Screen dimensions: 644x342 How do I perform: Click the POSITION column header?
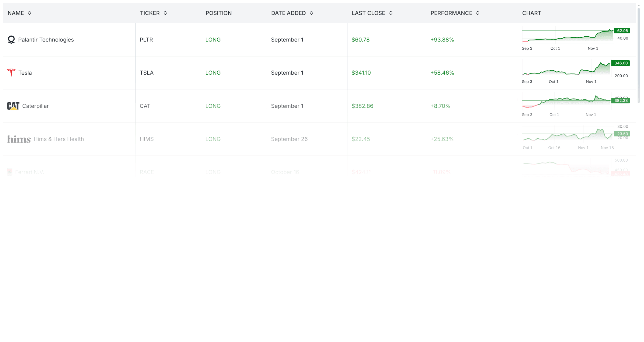pos(218,13)
